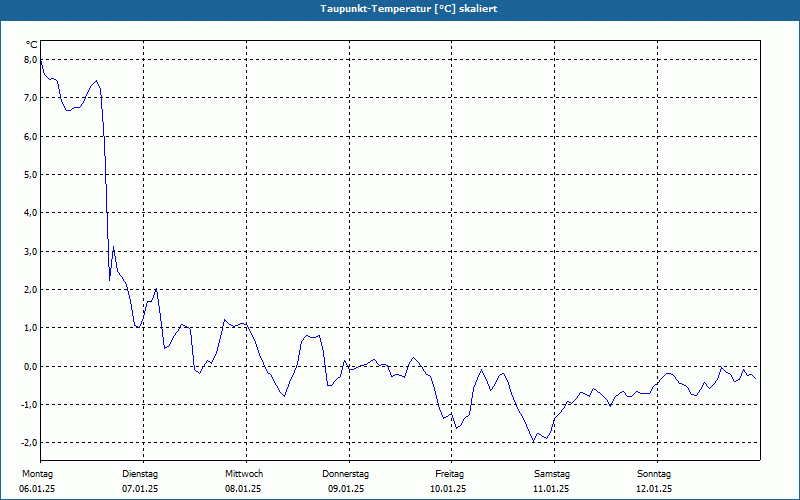The image size is (800, 500).
Task: Select the Montag 06.01.25 date label
Action: pos(37,481)
